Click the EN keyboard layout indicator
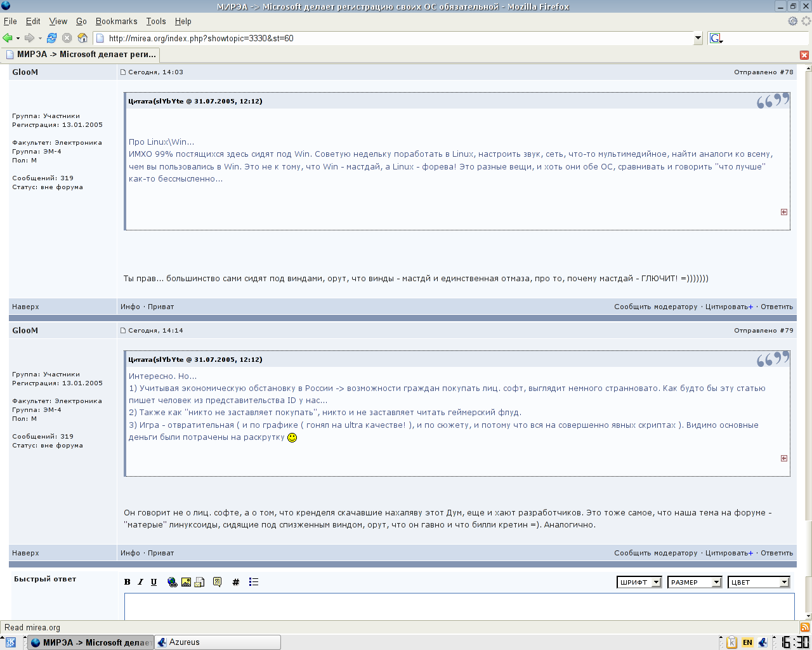812x650 pixels. coord(747,642)
